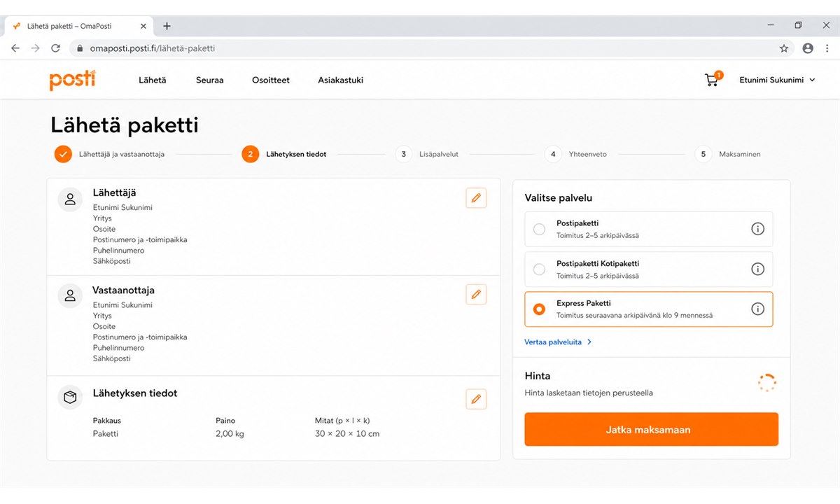This screenshot has width=840, height=504.
Task: Go to step 4 Yhteenveto
Action: (574, 154)
